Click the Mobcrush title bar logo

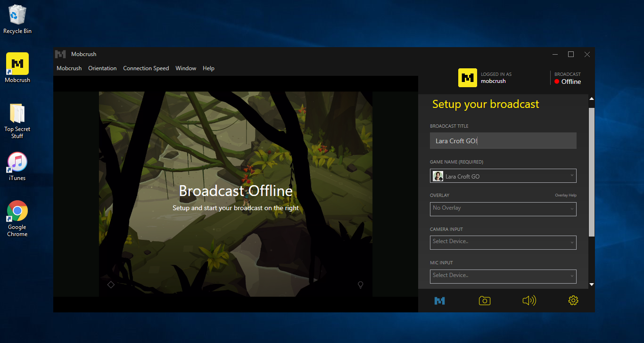point(60,54)
